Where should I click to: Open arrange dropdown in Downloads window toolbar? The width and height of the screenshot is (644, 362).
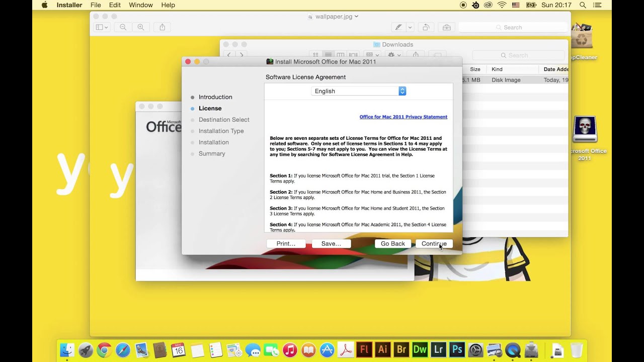coord(373,55)
